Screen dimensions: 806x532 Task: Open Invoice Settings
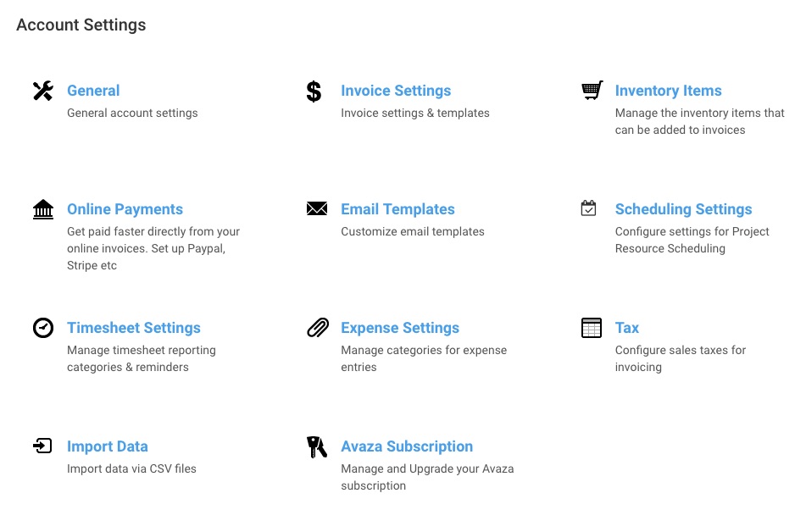(396, 91)
